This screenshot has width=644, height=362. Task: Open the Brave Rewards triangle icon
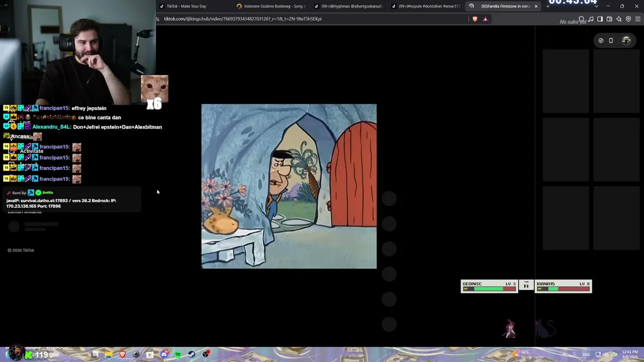[485, 19]
